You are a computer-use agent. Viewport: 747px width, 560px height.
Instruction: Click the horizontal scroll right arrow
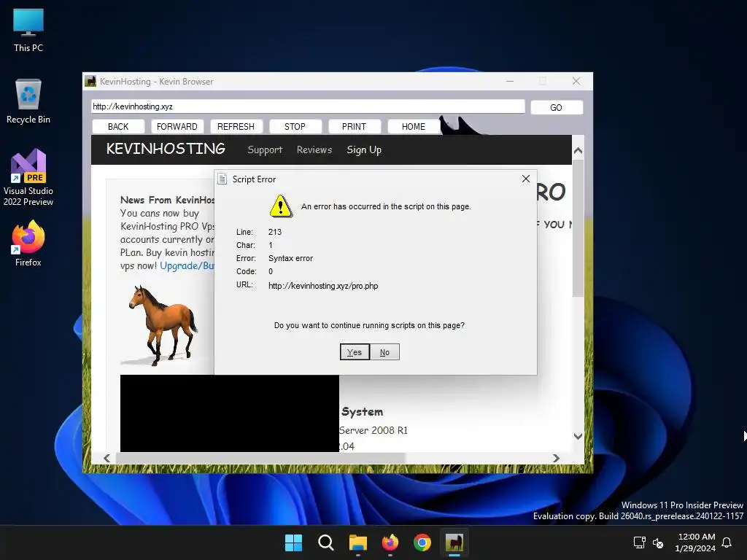coord(556,458)
